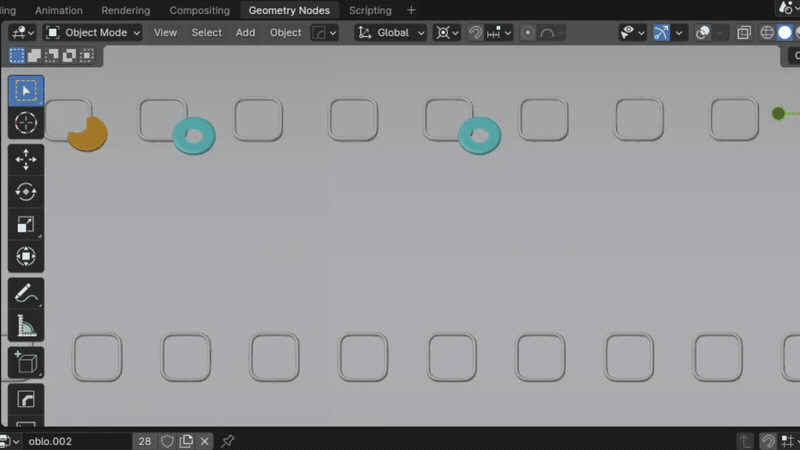
Task: Switch to Animation workspace tab
Action: pos(59,10)
